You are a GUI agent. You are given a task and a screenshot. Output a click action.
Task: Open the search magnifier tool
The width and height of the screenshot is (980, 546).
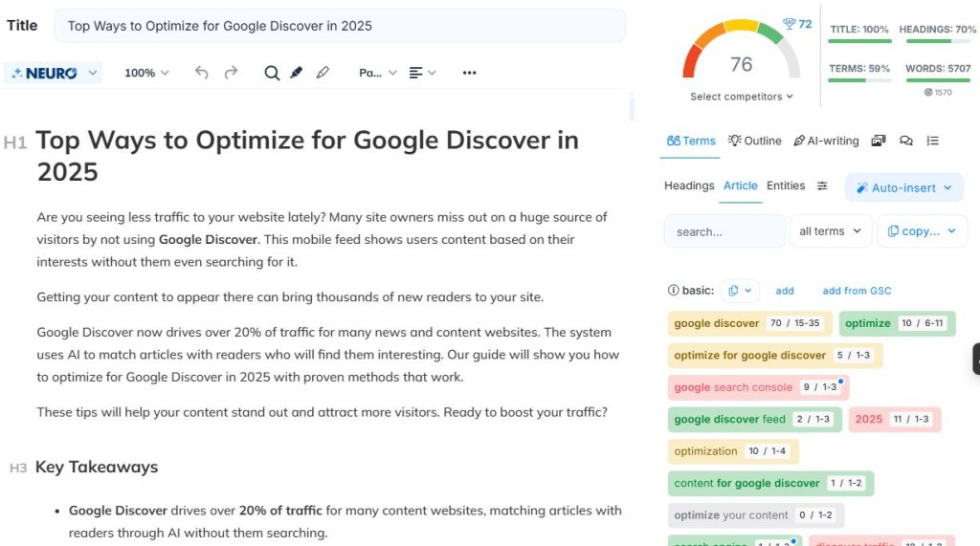coord(271,73)
